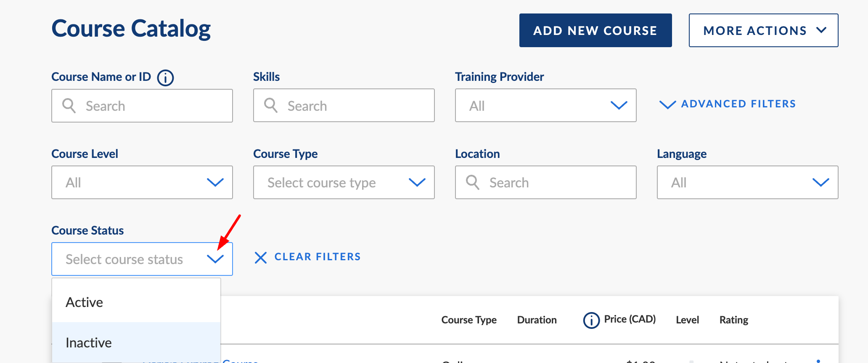The image size is (868, 363).
Task: Open the More Actions menu button
Action: pos(763,30)
